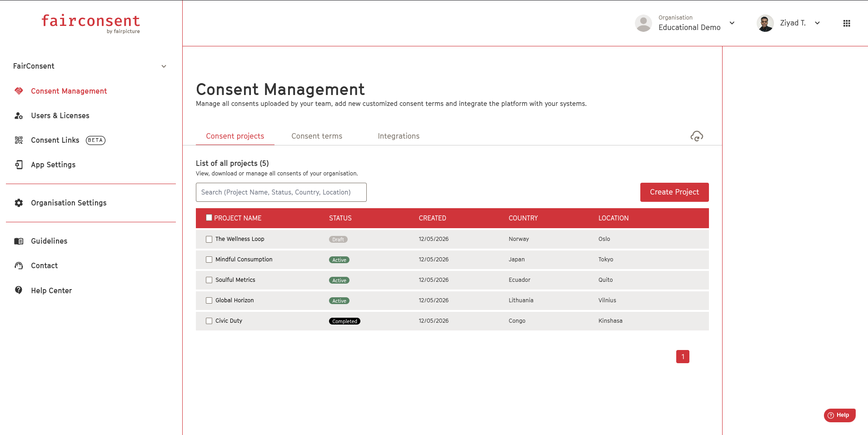Switch to the Integrations tab

399,136
